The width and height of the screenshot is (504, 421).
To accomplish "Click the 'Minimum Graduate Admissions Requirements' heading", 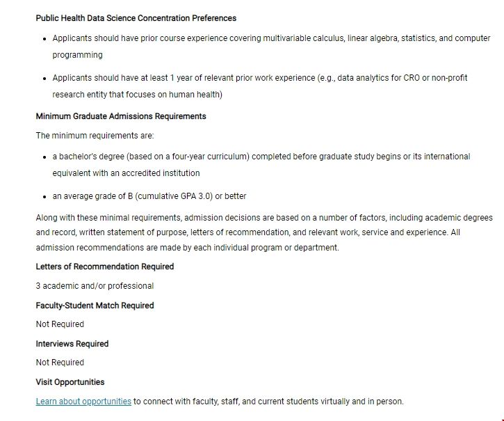I will 121,116.
